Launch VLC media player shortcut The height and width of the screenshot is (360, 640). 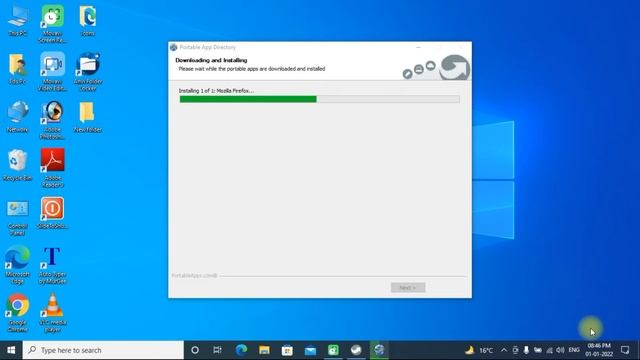[53, 313]
